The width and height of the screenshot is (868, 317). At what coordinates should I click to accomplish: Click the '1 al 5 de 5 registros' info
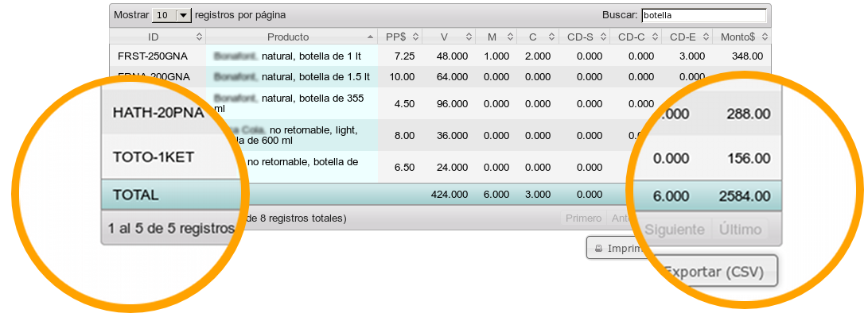tap(171, 228)
